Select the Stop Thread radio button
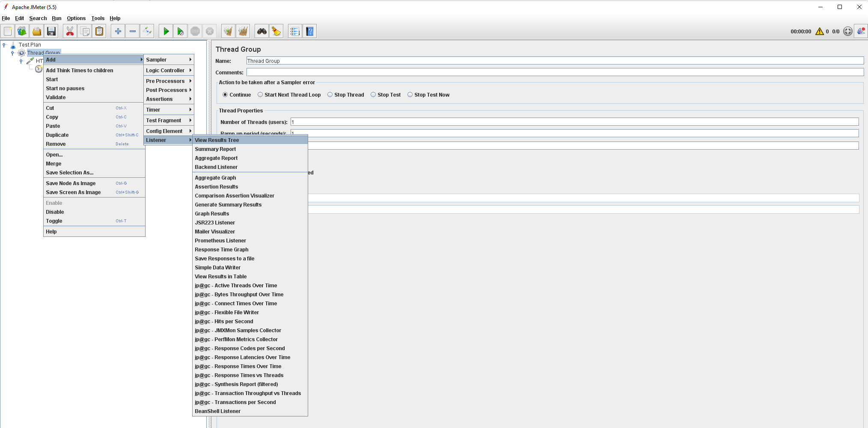Screen dimensions: 868x428 tap(330, 94)
